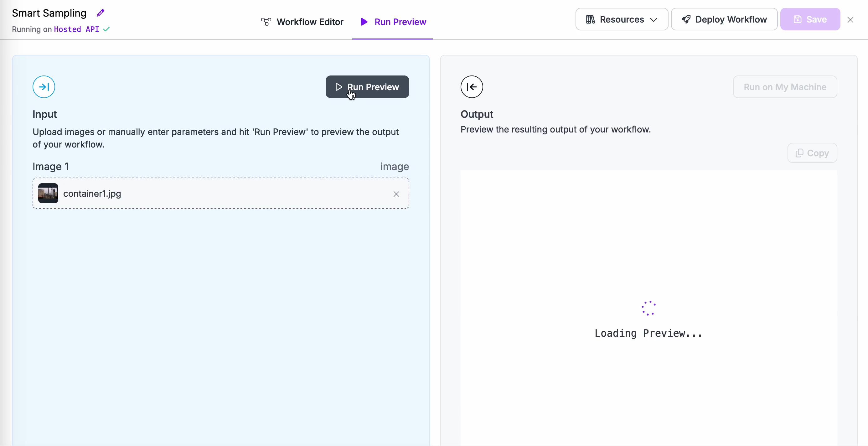Click the Image 1 label
The image size is (868, 446).
[x=50, y=167]
